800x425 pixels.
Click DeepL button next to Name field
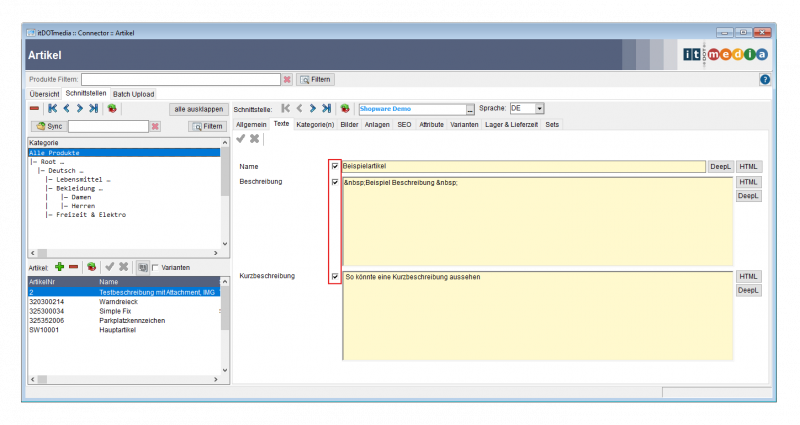pyautogui.click(x=720, y=167)
